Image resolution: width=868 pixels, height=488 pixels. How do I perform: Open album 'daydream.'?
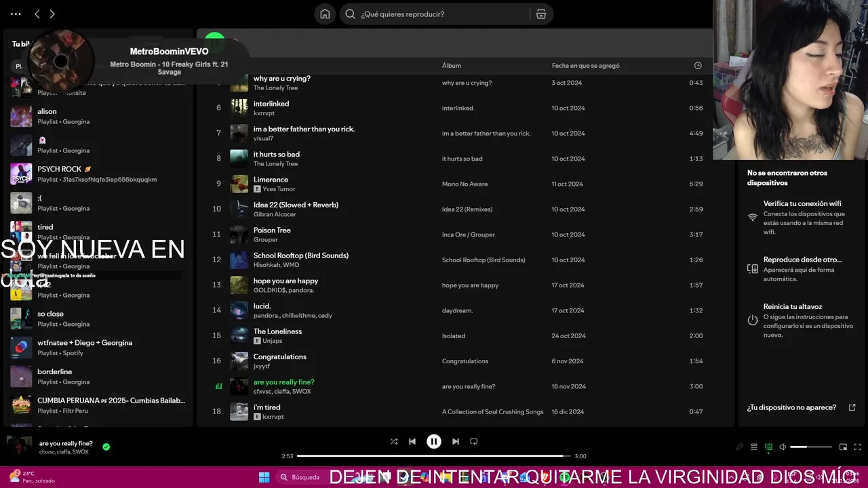pos(457,310)
